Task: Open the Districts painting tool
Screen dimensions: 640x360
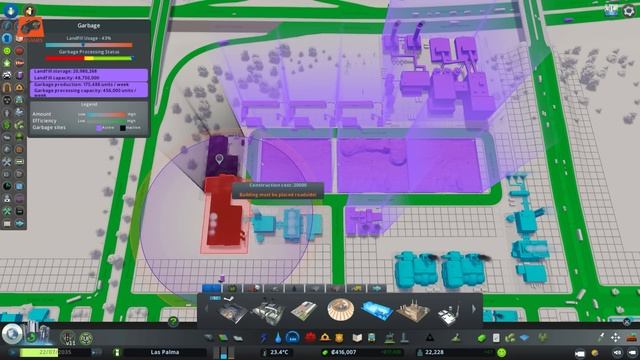Action: [238, 338]
